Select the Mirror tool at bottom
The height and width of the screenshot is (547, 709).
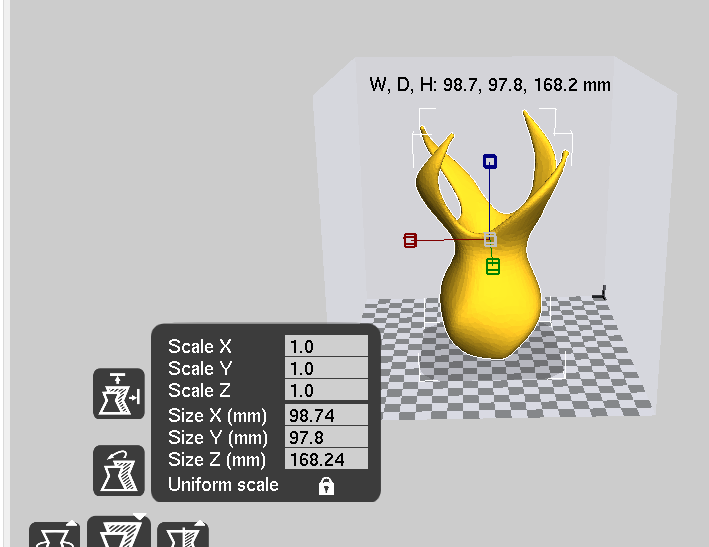point(183,534)
